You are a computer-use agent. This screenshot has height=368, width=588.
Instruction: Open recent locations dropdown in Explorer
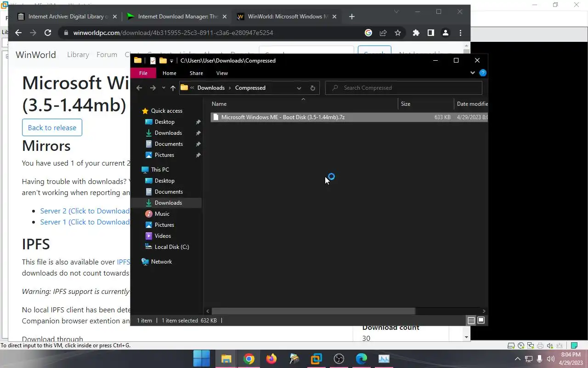[x=164, y=88]
